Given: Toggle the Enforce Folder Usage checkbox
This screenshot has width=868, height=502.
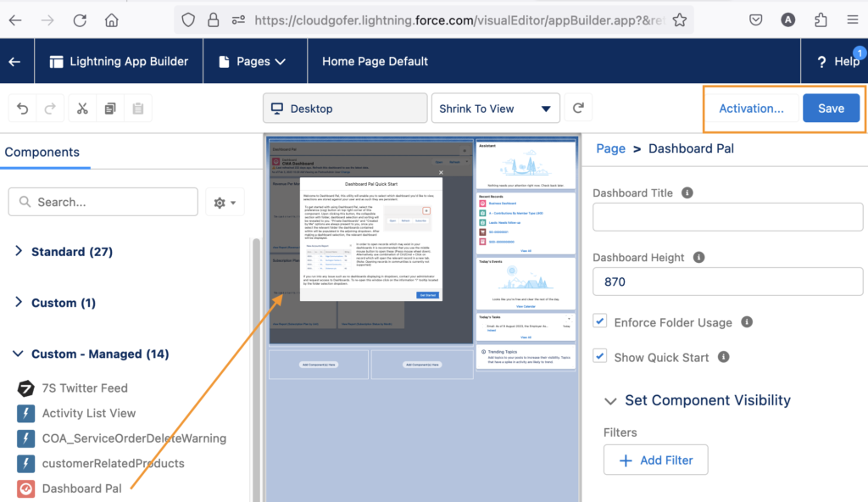Looking at the screenshot, I should tap(599, 321).
